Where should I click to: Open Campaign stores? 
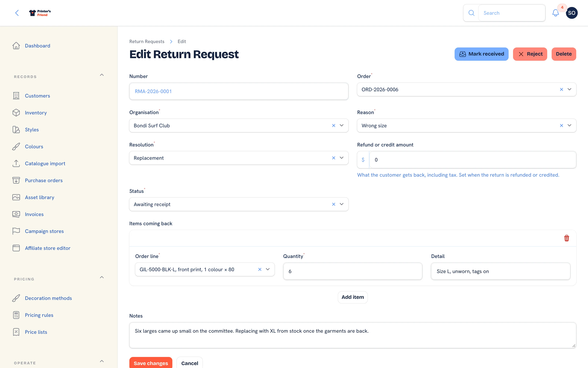pyautogui.click(x=44, y=231)
